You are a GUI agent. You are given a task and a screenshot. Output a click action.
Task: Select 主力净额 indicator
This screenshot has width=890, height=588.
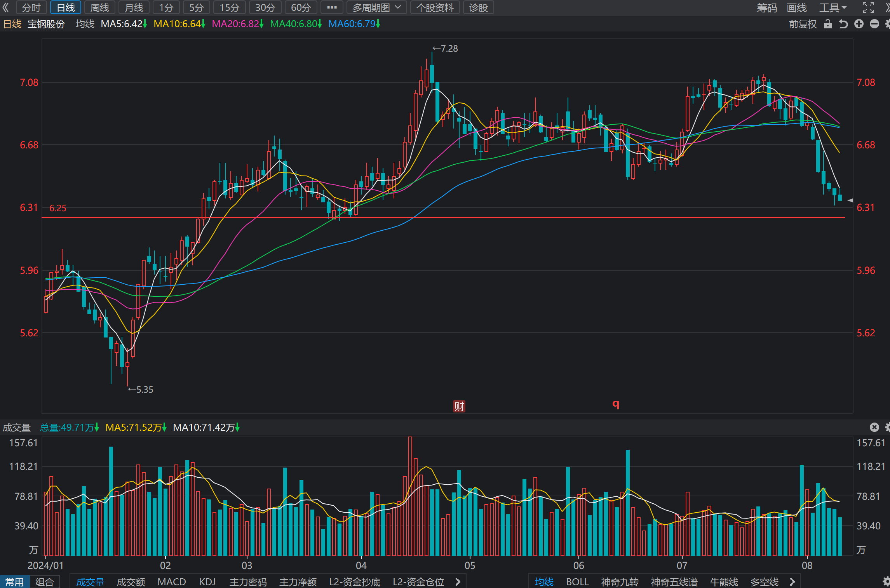click(x=298, y=582)
